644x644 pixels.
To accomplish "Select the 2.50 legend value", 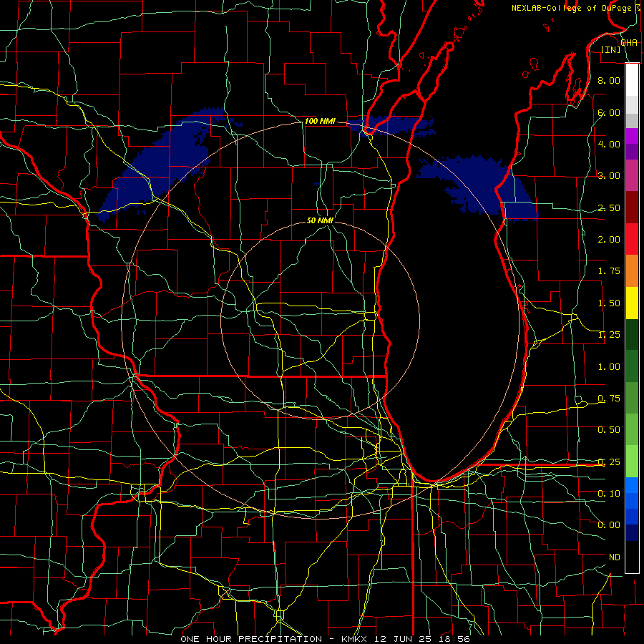I will click(609, 208).
